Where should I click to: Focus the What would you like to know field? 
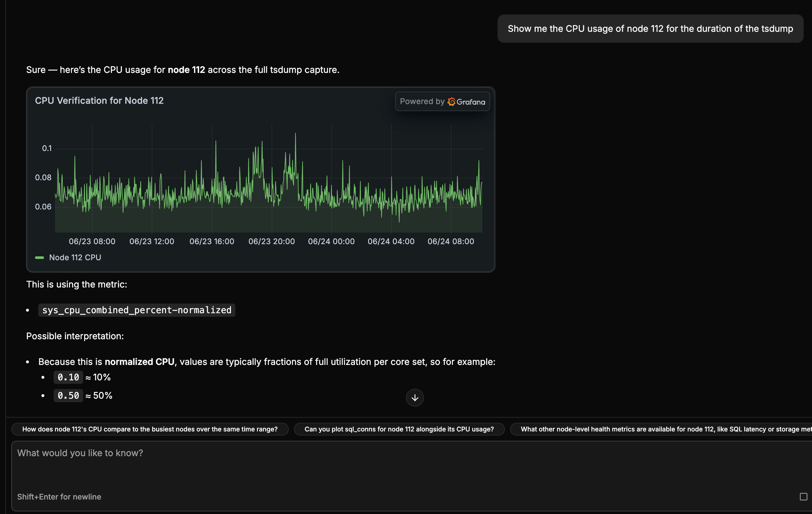411,476
